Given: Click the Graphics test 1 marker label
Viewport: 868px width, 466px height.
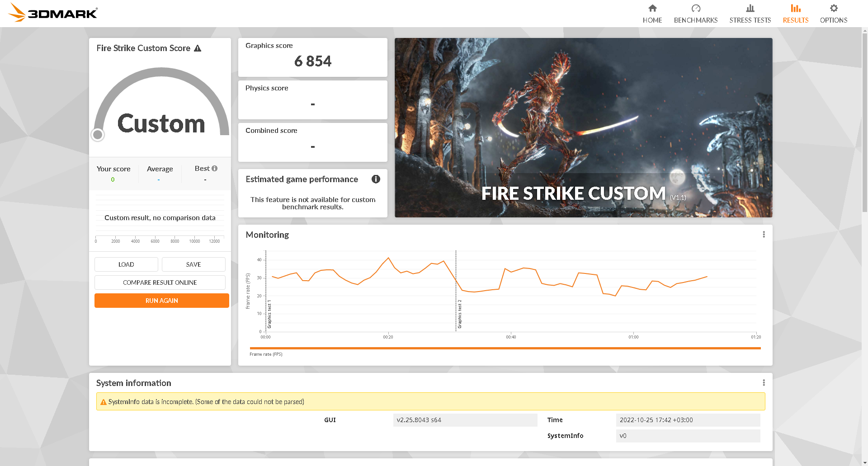Looking at the screenshot, I should (x=269, y=314).
